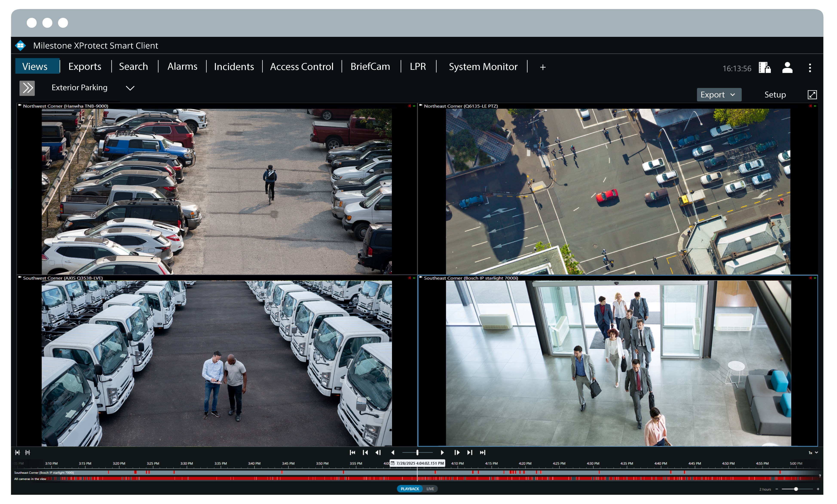
Task: Open the evidence lock building icon
Action: point(764,68)
